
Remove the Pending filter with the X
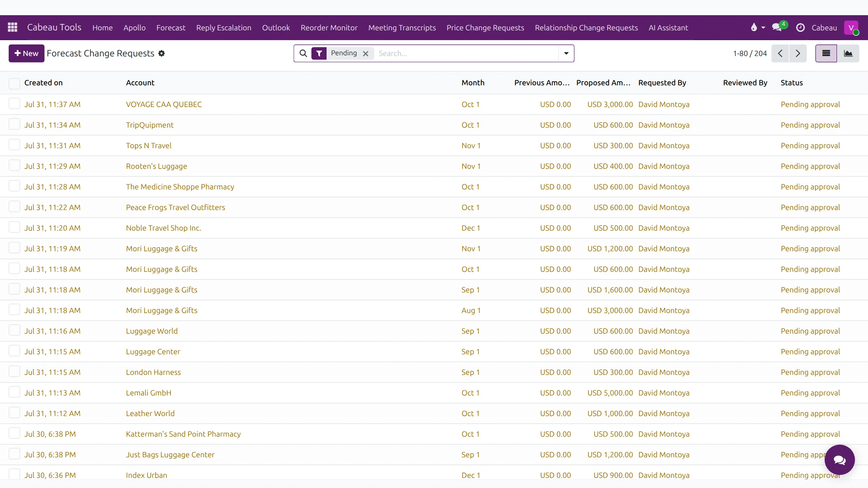pos(366,53)
